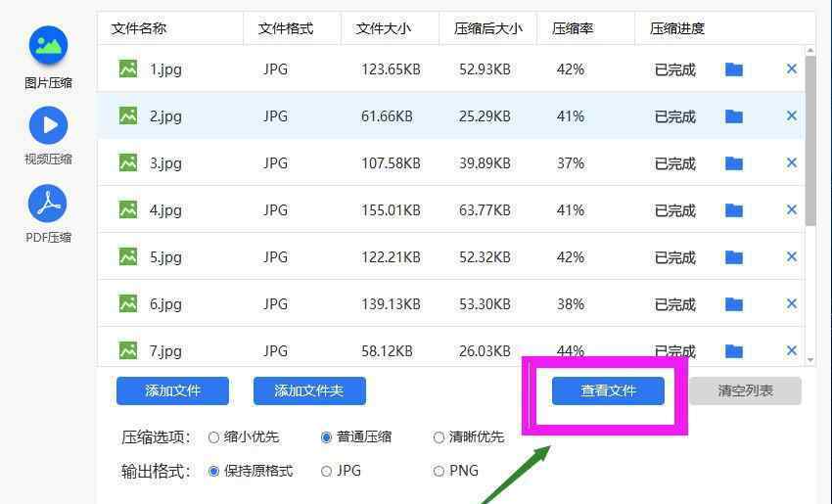832x504 pixels.
Task: Click the 139.13KB file size cell
Action: [392, 304]
